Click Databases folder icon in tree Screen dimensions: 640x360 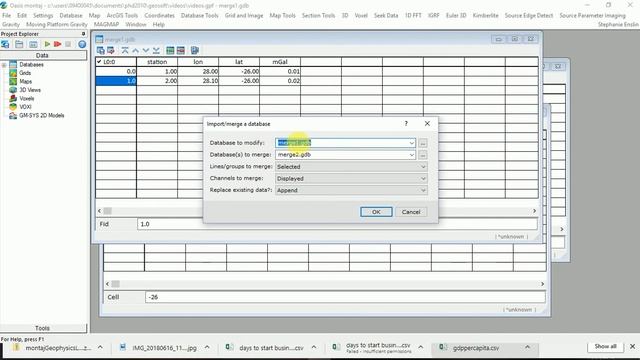(x=13, y=64)
